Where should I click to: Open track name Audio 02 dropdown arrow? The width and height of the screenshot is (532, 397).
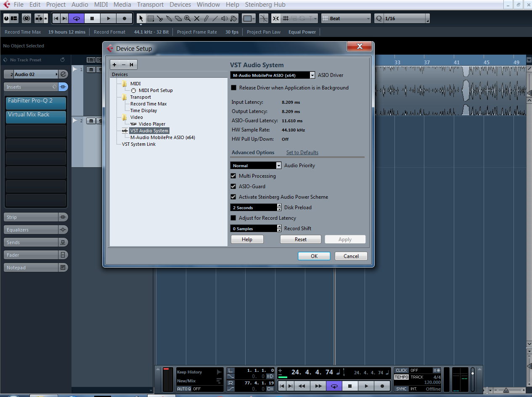point(56,74)
